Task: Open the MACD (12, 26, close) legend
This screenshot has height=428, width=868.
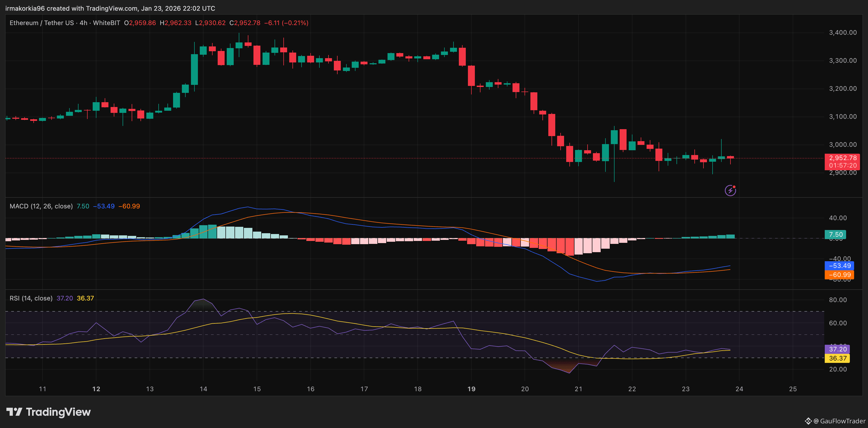Action: click(x=41, y=206)
